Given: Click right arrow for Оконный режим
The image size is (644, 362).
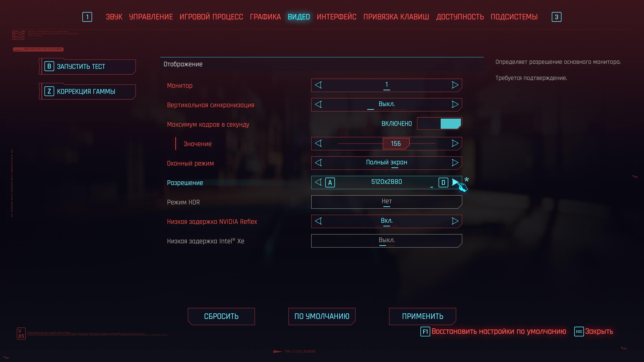Looking at the screenshot, I should 455,163.
